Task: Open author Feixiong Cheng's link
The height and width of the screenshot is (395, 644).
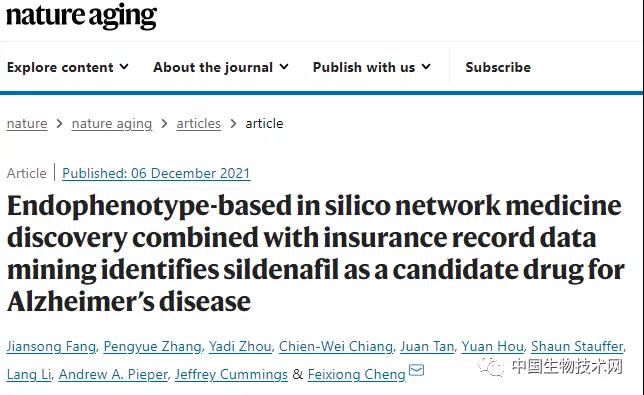Action: pos(356,374)
